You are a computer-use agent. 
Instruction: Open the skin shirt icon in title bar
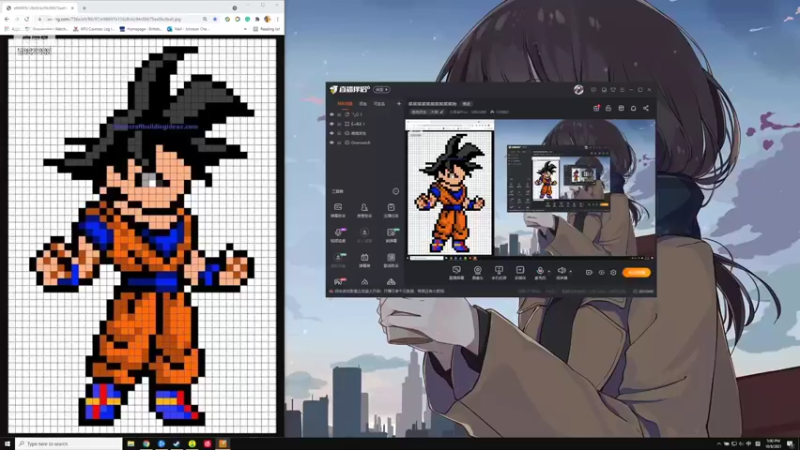click(613, 90)
